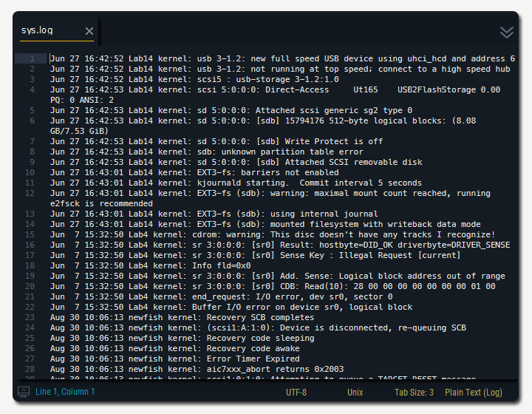Click line number 15 in the gutter
Screen dimensions: 532x414
(30, 234)
